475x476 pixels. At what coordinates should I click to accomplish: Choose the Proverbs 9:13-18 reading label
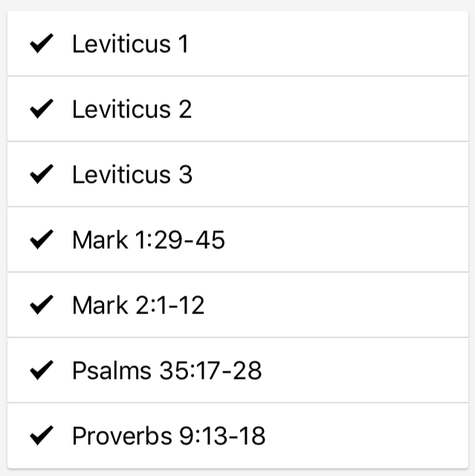pyautogui.click(x=168, y=435)
